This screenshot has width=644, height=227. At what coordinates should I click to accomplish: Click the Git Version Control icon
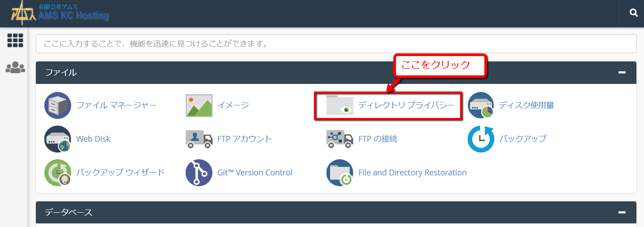pyautogui.click(x=199, y=173)
